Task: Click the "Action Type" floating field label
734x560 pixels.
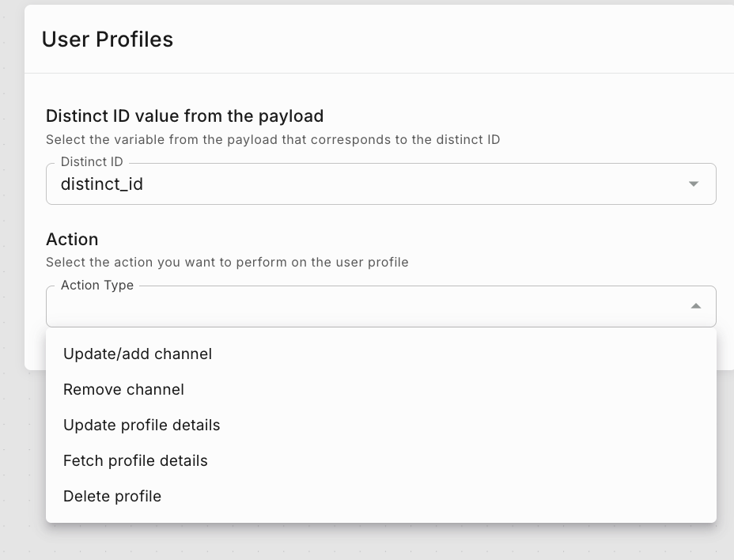Action: (97, 285)
